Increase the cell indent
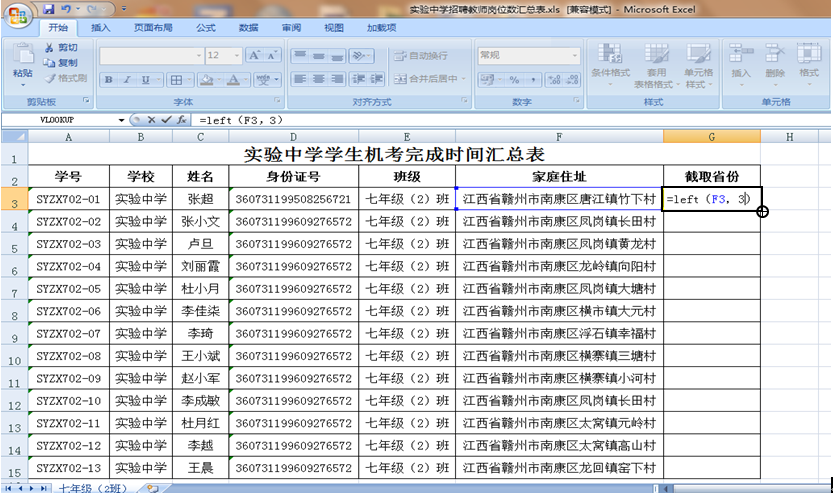833x496 pixels. click(377, 79)
